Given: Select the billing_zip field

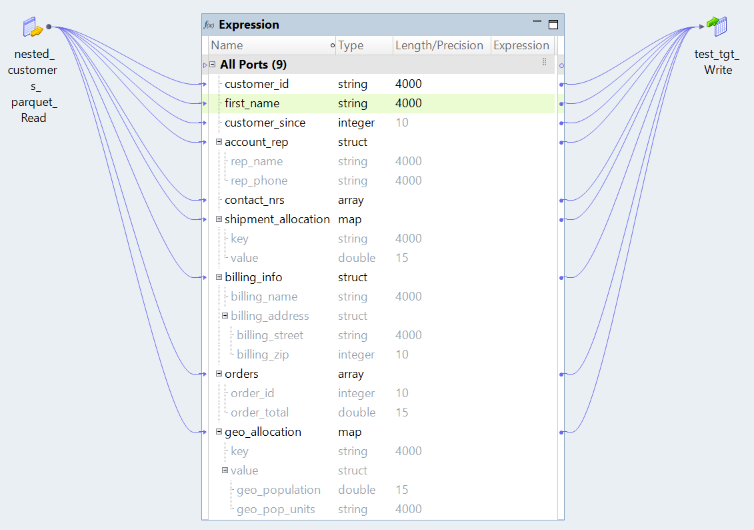Looking at the screenshot, I should click(263, 354).
